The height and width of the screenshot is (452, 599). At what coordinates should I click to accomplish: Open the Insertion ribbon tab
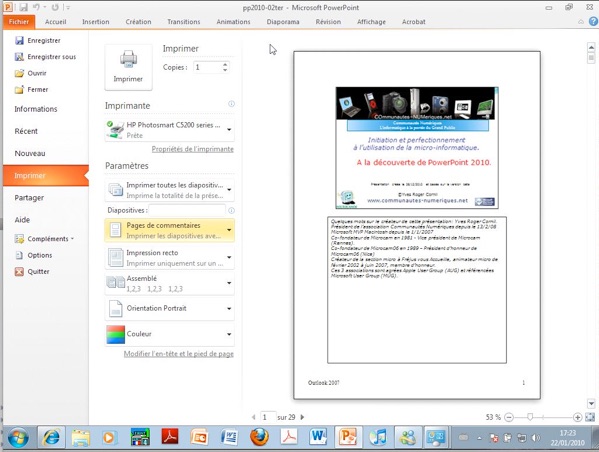coord(96,22)
